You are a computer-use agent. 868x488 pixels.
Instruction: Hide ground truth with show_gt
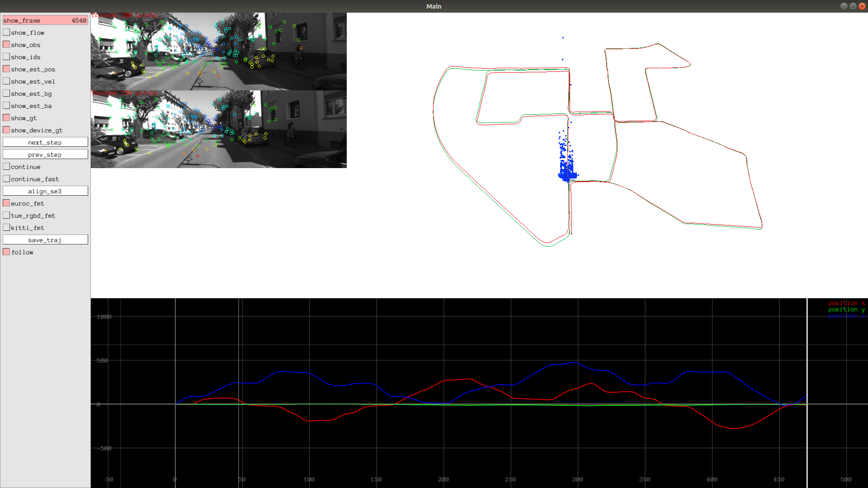click(x=6, y=118)
